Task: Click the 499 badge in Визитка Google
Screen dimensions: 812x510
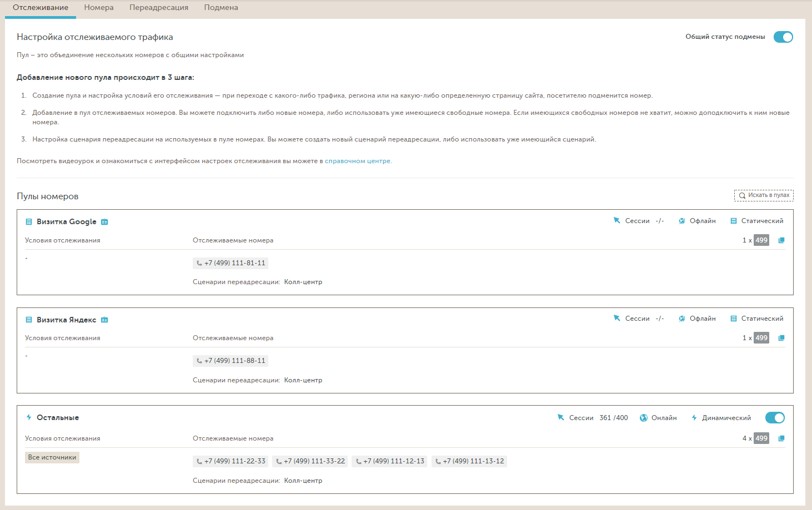Action: point(761,240)
